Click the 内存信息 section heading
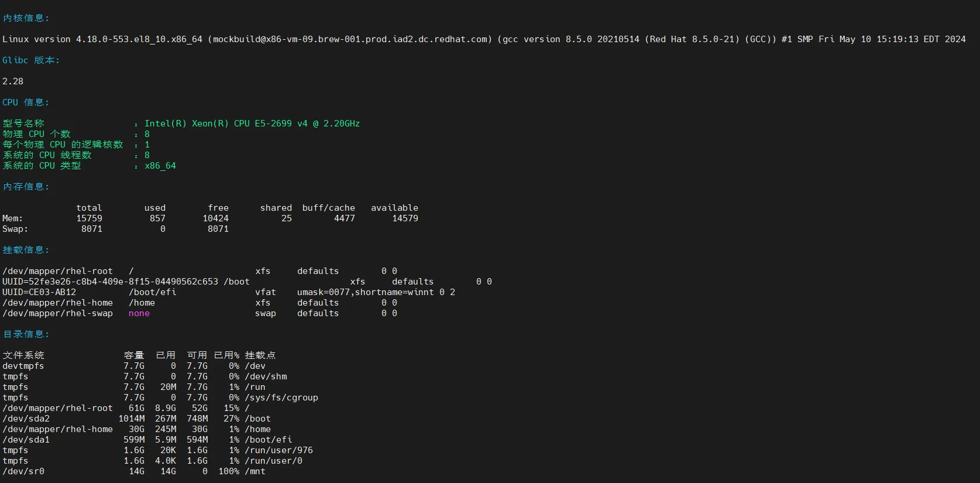This screenshot has height=483, width=980. 26,187
